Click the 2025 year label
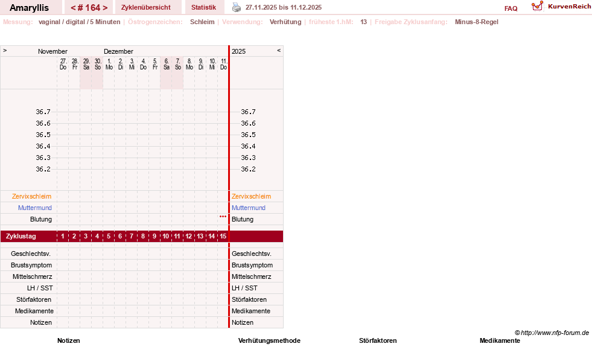The height and width of the screenshot is (364, 592). pyautogui.click(x=238, y=51)
